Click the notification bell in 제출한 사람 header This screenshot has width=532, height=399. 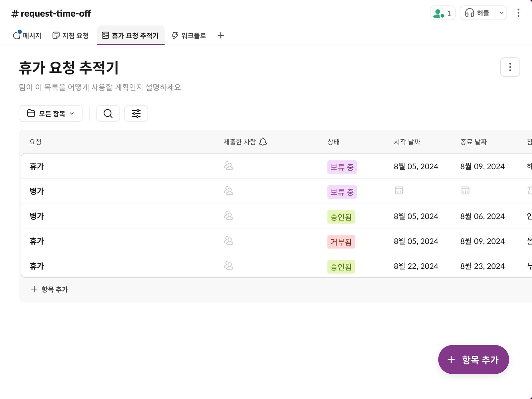pos(263,142)
